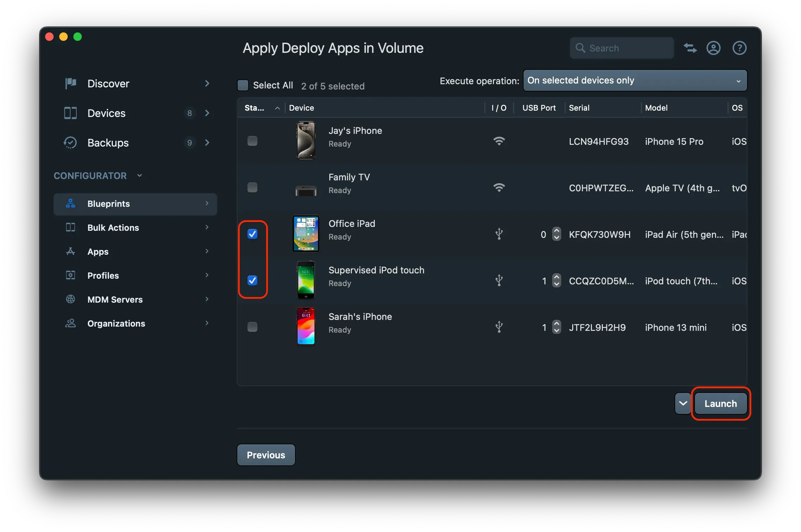Click inside the Search field
The height and width of the screenshot is (532, 801).
pos(622,48)
